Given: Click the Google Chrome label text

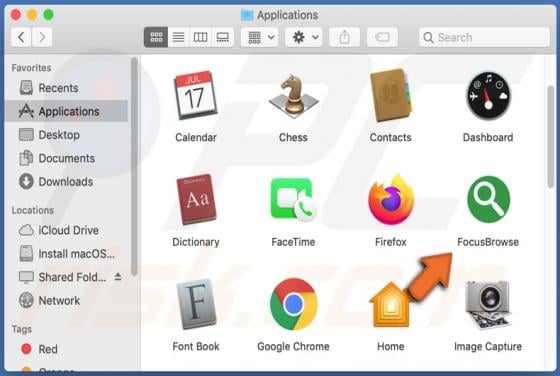Looking at the screenshot, I should coord(293,347).
